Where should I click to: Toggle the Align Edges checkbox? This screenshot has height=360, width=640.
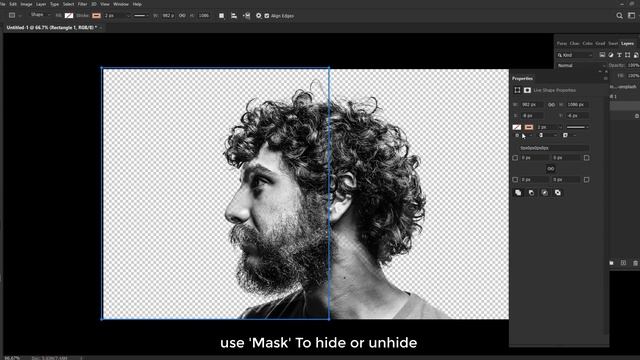coord(267,16)
